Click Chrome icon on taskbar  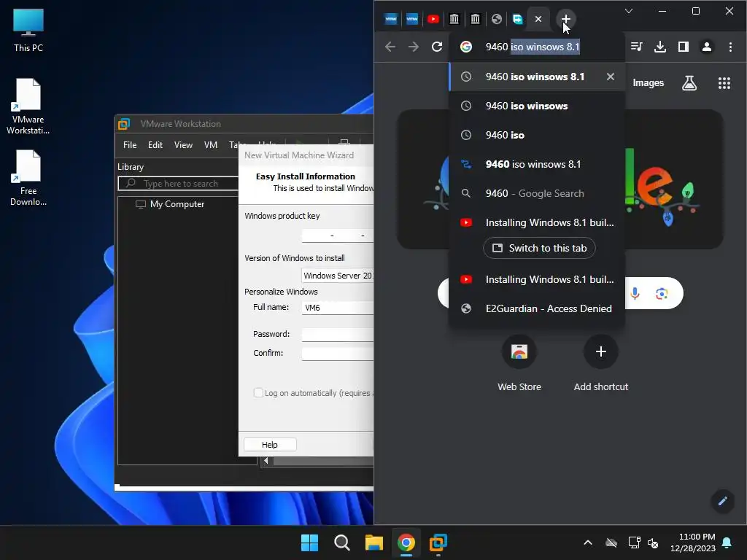(406, 542)
